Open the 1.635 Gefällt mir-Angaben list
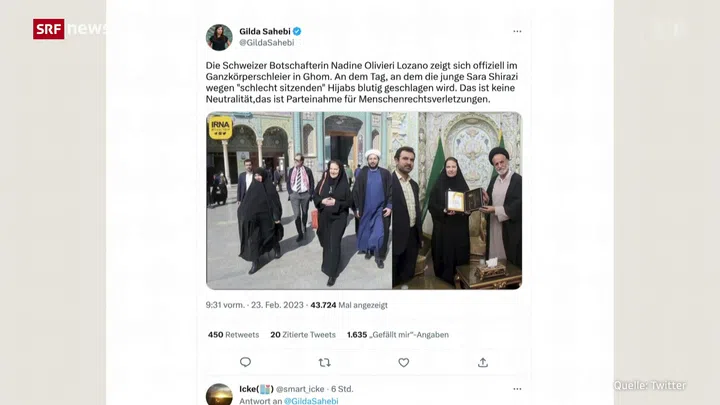This screenshot has width=720, height=405. coord(398,335)
